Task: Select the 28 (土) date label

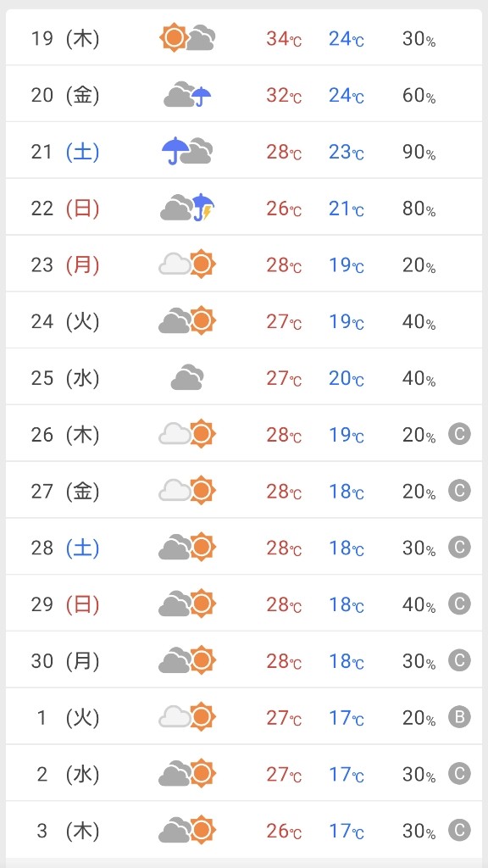Action: coord(65,548)
